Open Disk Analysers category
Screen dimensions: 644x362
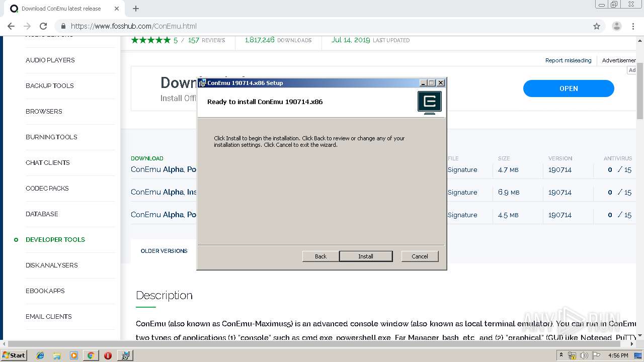(51, 265)
